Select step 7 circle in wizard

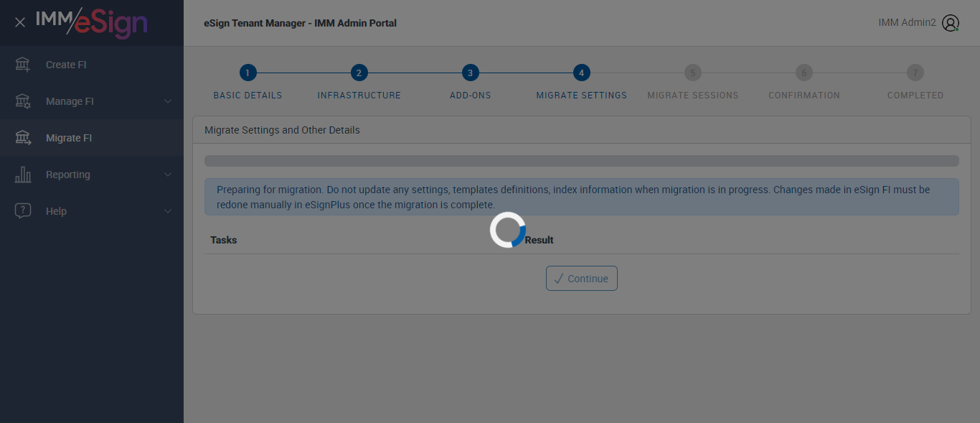[915, 73]
